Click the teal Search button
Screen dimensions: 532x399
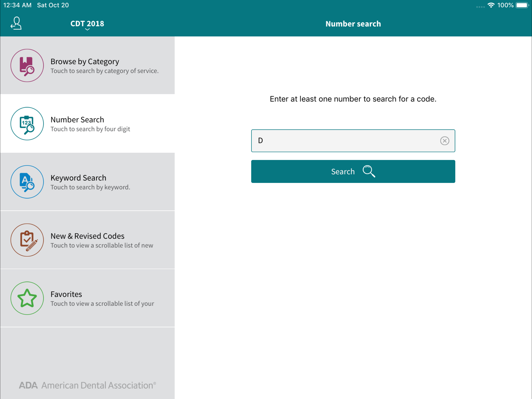[353, 172]
